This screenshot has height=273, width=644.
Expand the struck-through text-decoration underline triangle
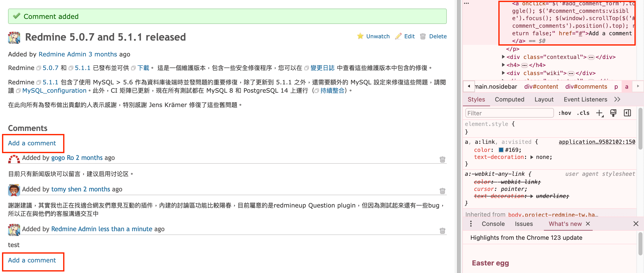click(x=532, y=196)
